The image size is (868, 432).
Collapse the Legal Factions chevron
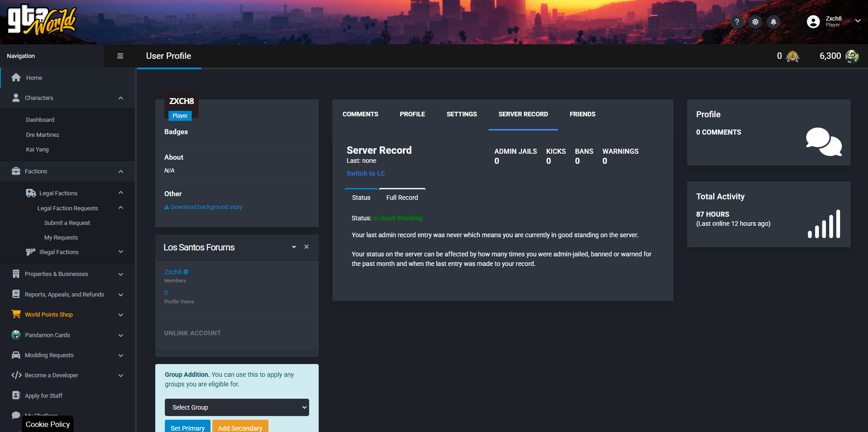pyautogui.click(x=121, y=193)
